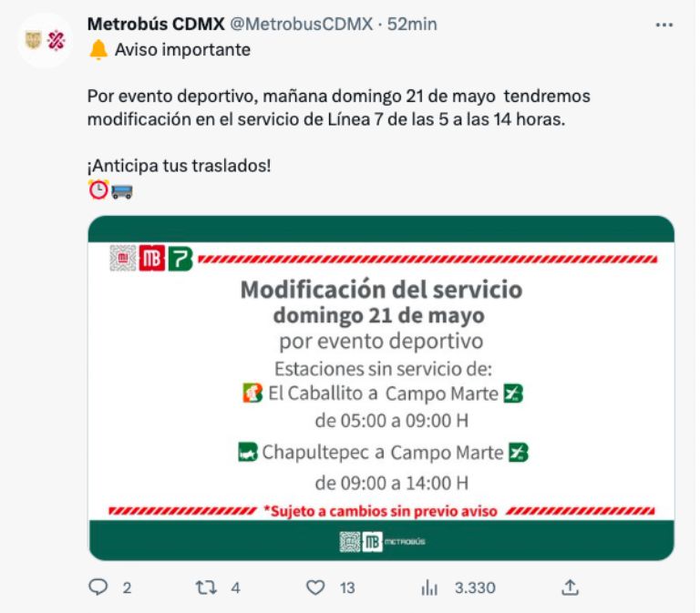This screenshot has width=700, height=613.
Task: Open the service modification image
Action: click(x=381, y=387)
